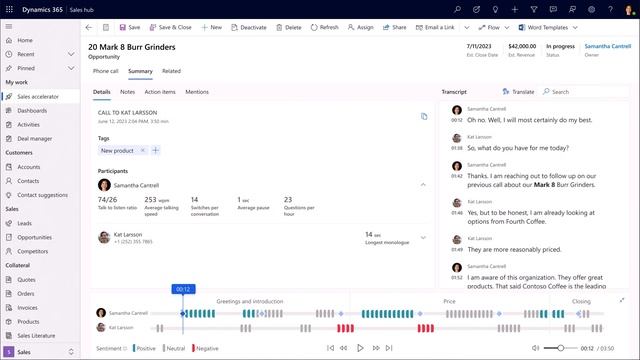Click Delete in the command bar
Viewport: 640px width, 360px height.
289,27
